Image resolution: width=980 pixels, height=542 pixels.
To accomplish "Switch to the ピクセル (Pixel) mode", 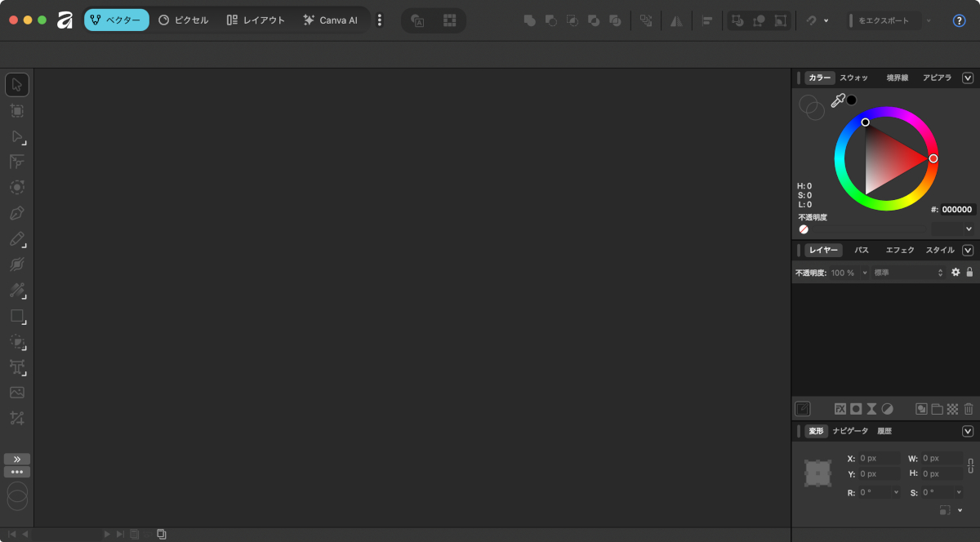I will point(184,20).
